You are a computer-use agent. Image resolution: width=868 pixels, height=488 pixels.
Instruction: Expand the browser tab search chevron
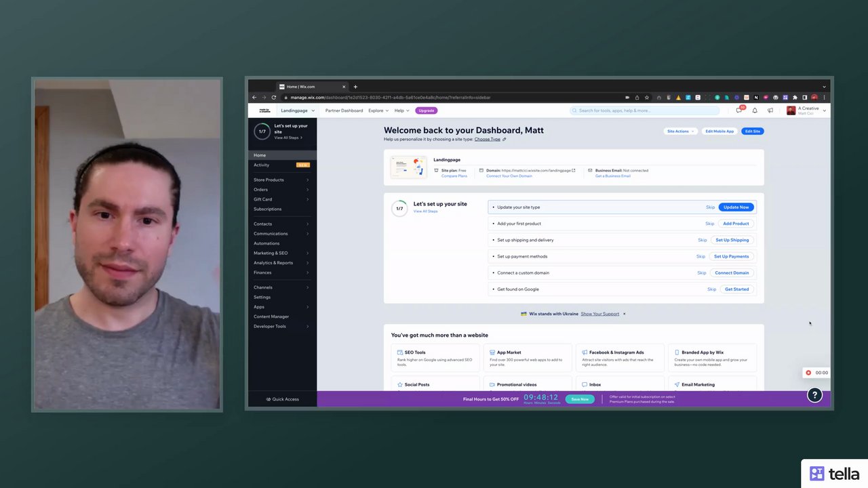[825, 87]
